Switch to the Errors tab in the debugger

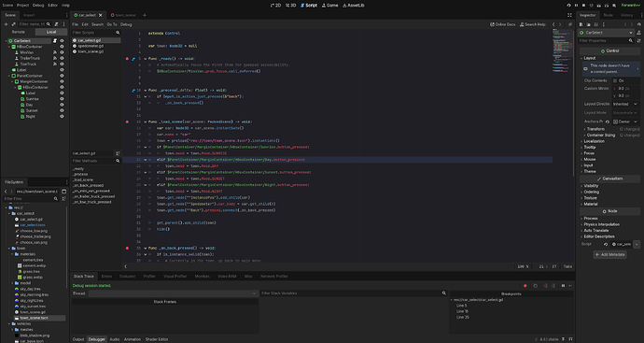(106, 277)
